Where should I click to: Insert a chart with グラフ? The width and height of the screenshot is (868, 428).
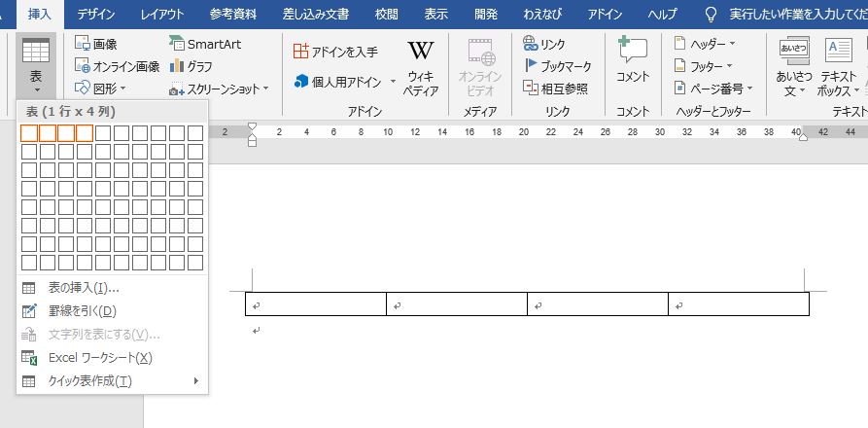[191, 66]
